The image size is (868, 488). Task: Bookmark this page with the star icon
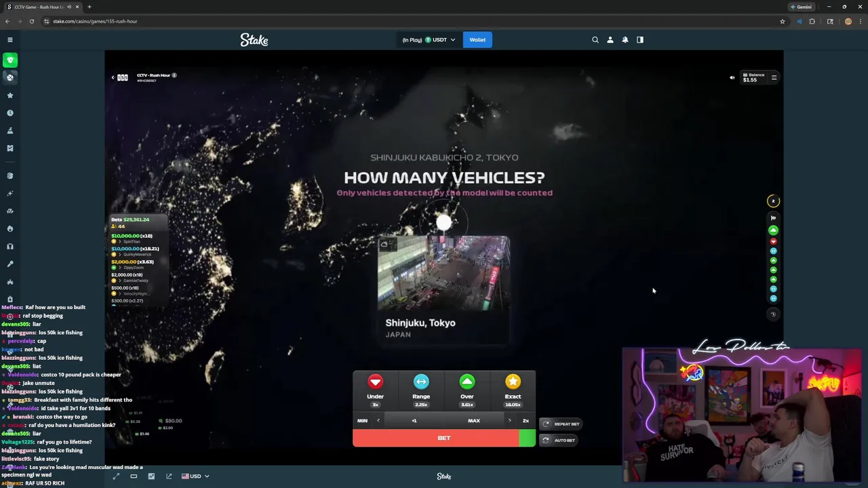(x=783, y=21)
